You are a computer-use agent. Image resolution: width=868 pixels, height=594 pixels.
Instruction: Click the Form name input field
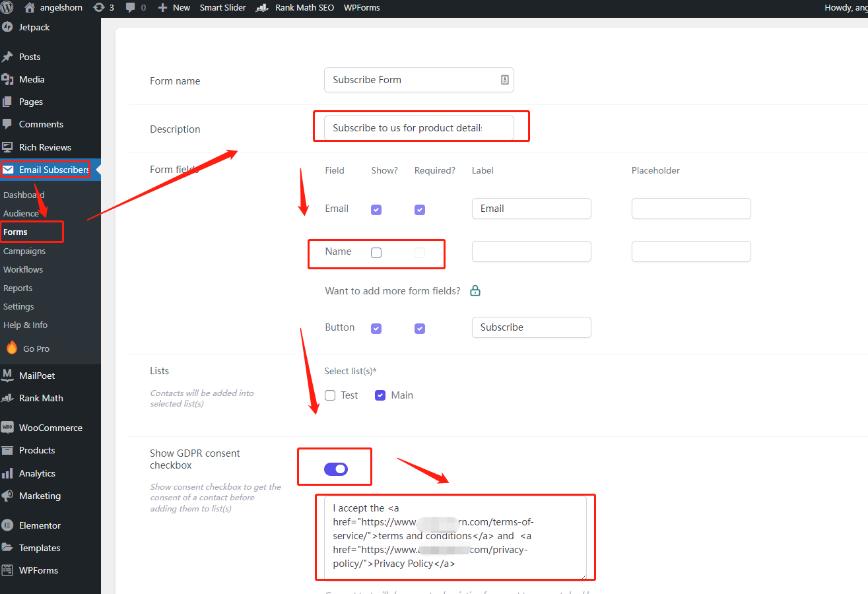[419, 80]
